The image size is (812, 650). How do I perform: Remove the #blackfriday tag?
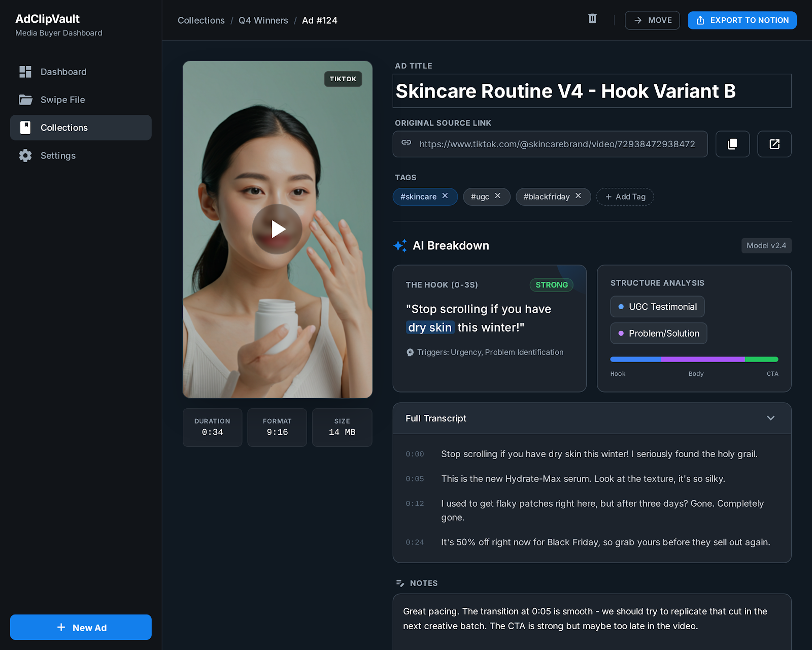578,196
